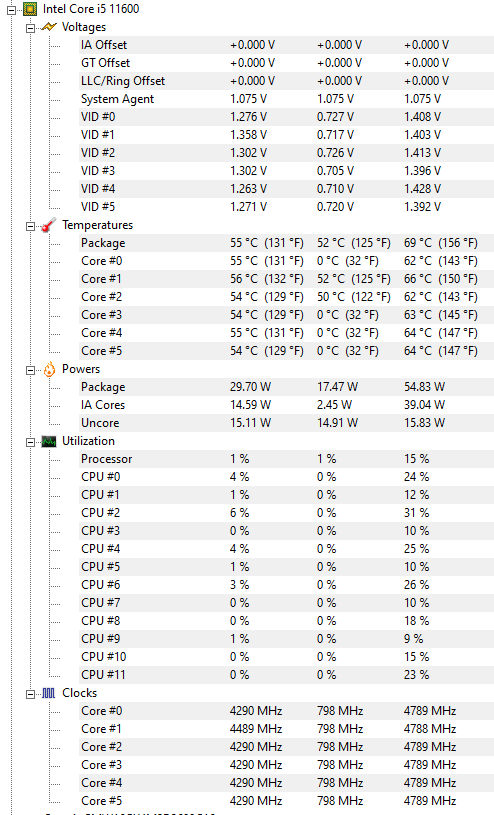Click the Utilization graph icon
Screen dimensions: 494x815
(49, 441)
